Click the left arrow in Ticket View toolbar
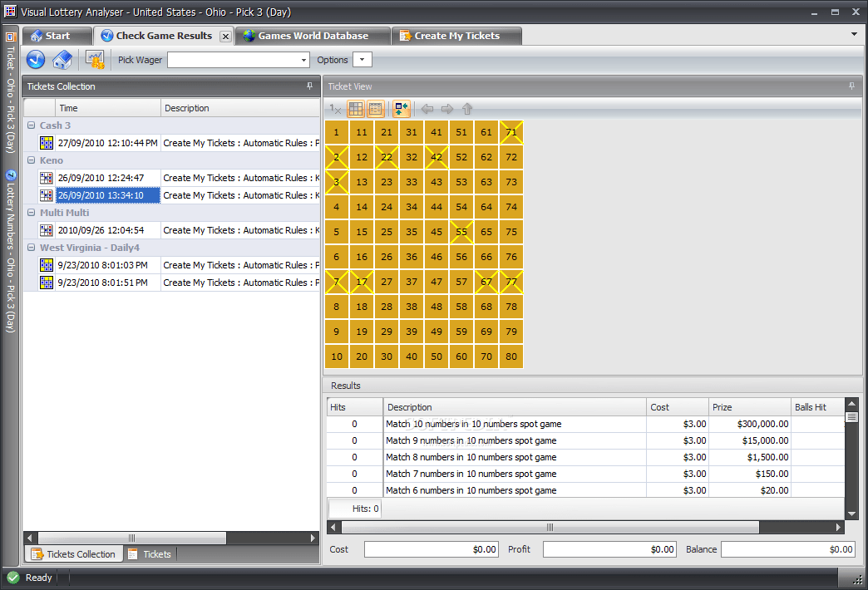 [427, 109]
